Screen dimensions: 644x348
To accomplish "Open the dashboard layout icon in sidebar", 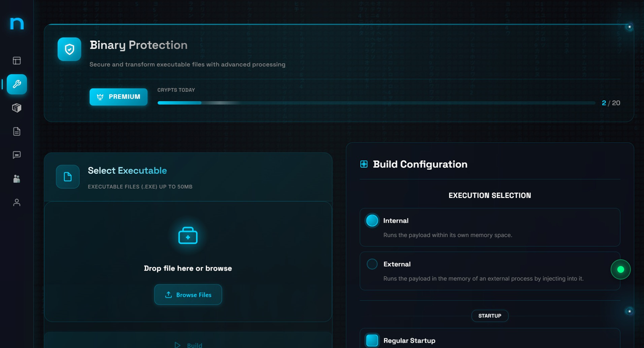I will point(17,60).
